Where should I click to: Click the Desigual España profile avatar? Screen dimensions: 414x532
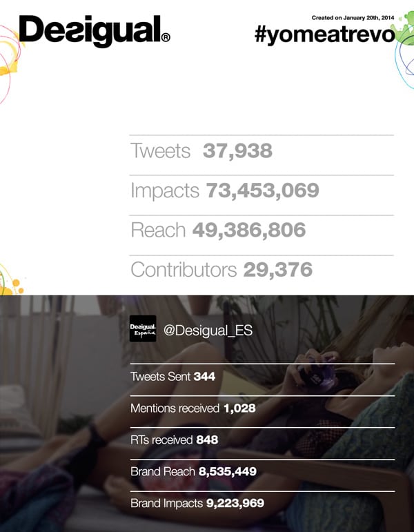coord(143,328)
